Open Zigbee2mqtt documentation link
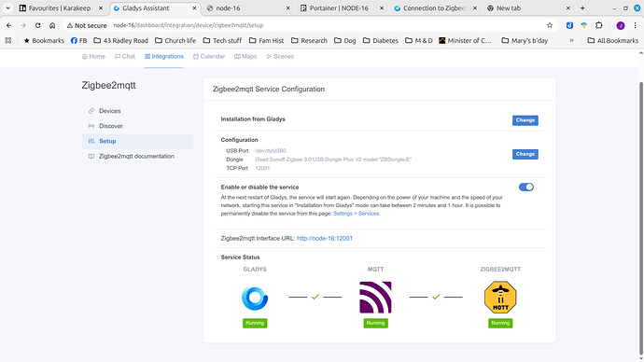 pyautogui.click(x=137, y=157)
